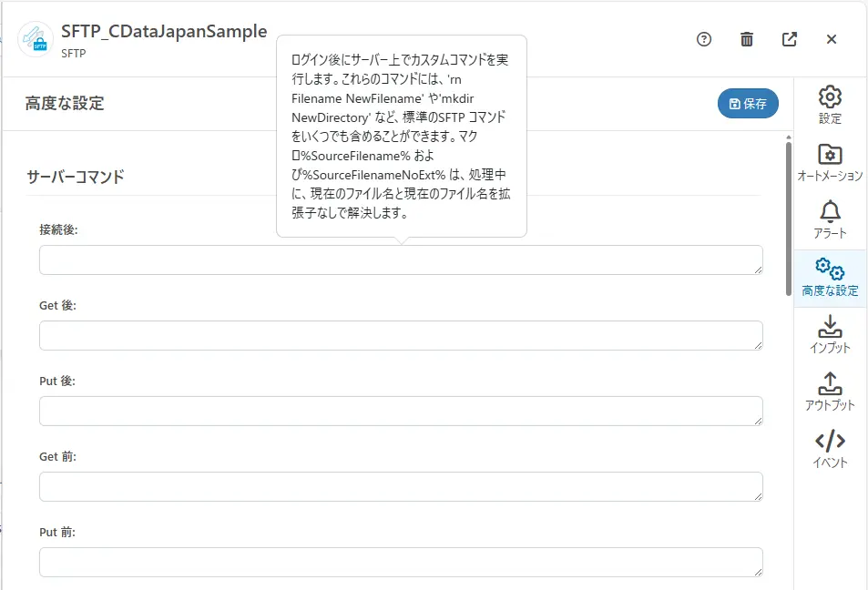Screen dimensions: 868x590
Task: Select the Get 前 command field
Action: click(401, 486)
